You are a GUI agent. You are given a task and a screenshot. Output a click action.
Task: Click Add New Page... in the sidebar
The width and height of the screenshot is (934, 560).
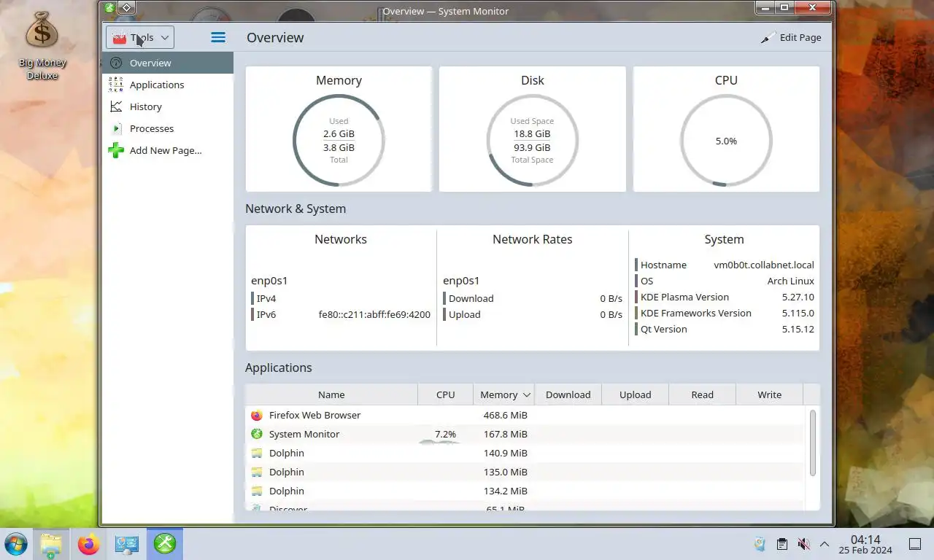[168, 150]
